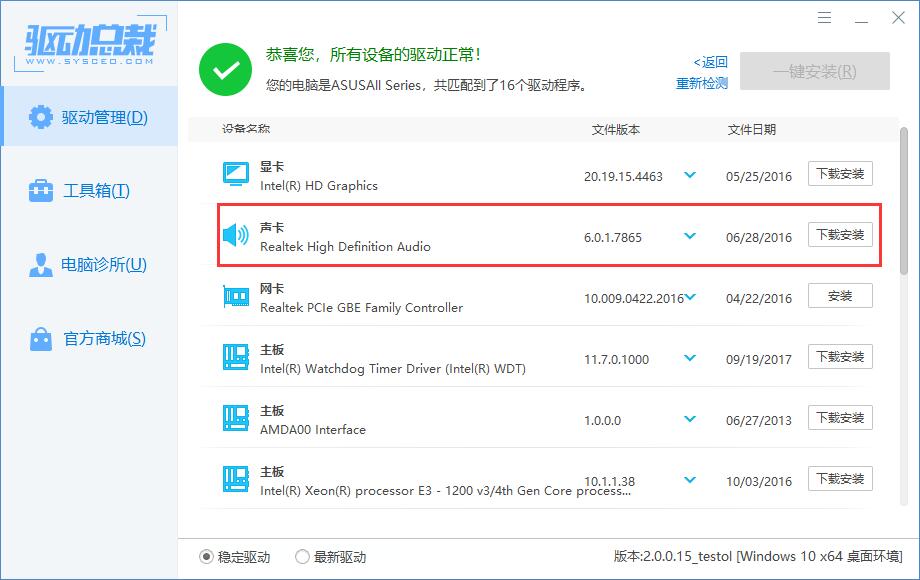Click the graphics card monitor icon
920x580 pixels.
pyautogui.click(x=235, y=174)
